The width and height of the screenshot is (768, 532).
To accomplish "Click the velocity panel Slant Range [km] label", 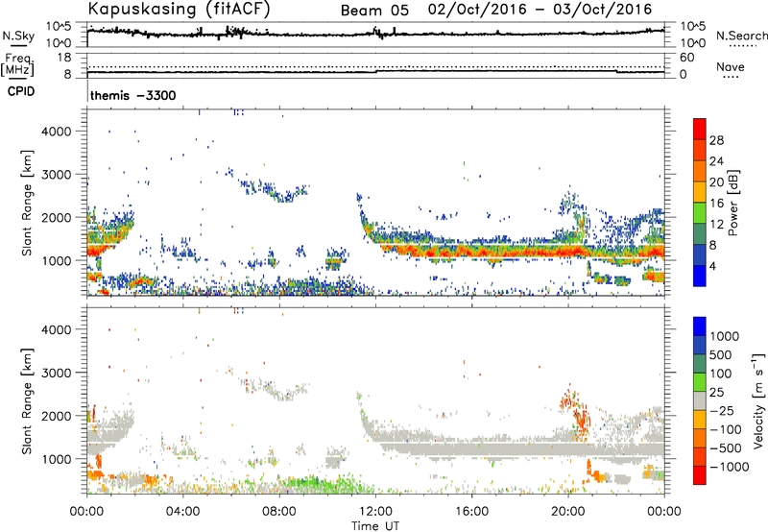I will click(x=27, y=400).
